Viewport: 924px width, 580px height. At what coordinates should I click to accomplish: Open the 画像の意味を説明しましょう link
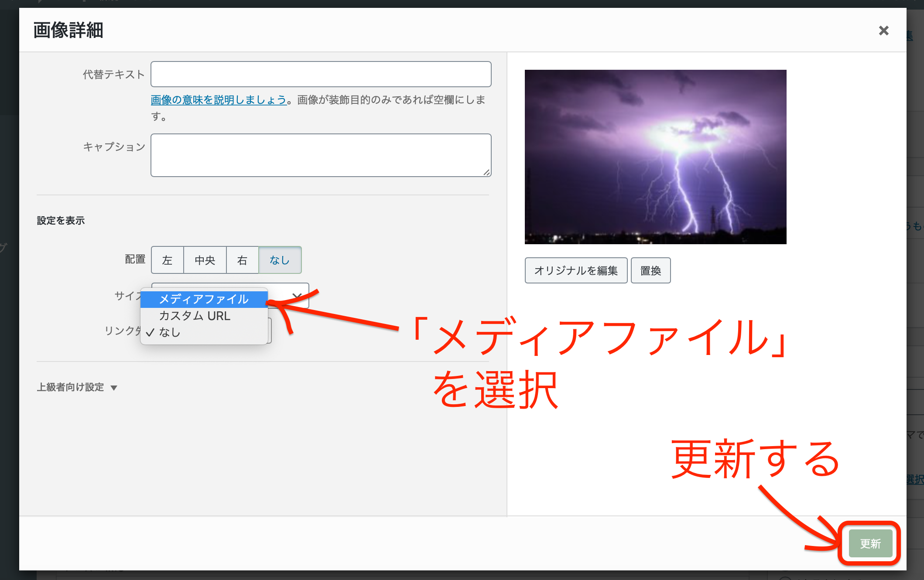coord(219,100)
